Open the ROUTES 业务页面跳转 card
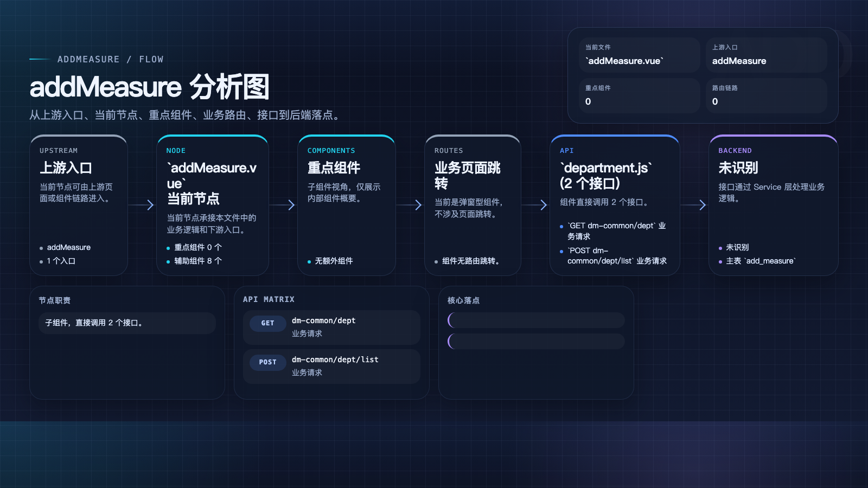The image size is (868, 488). pos(473,205)
